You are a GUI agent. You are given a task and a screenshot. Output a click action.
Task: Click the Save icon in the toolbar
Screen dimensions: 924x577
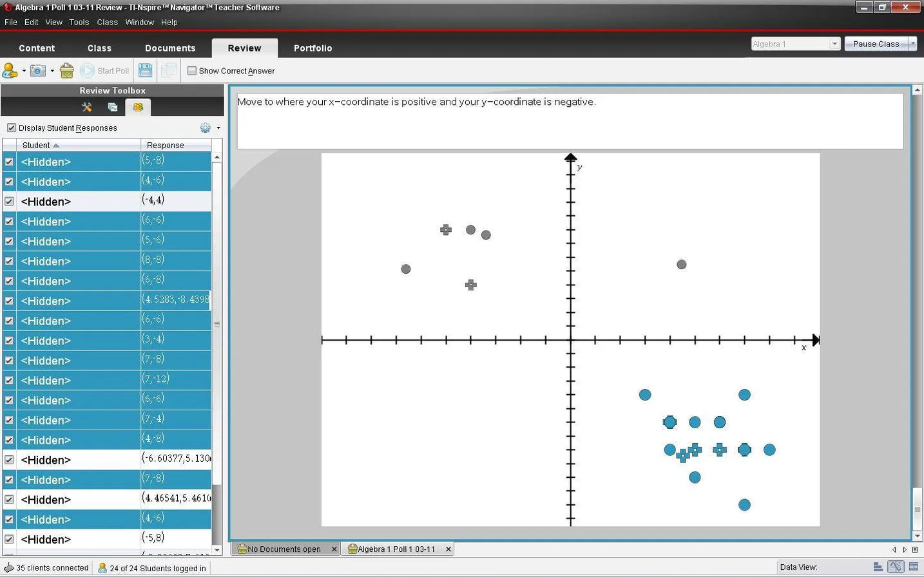coord(146,70)
